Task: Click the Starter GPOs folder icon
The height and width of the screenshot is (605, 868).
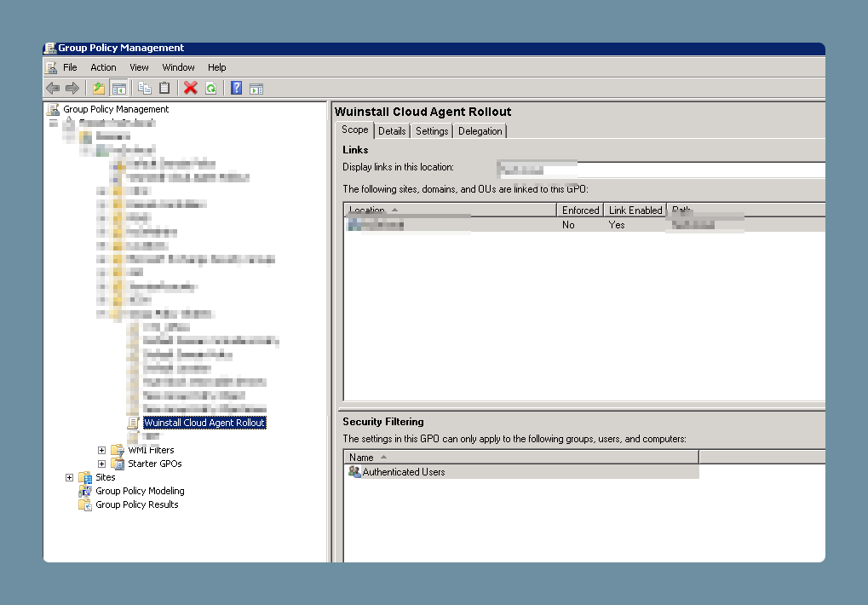Action: [x=118, y=464]
